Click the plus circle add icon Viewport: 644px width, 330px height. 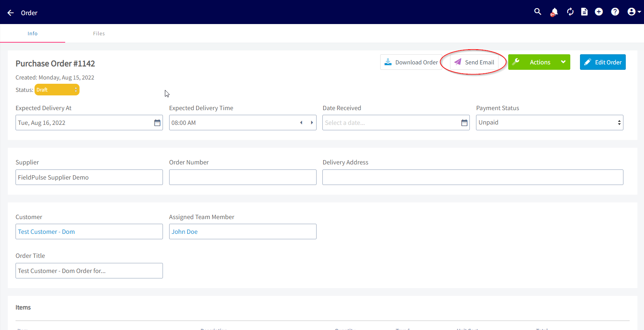point(599,12)
